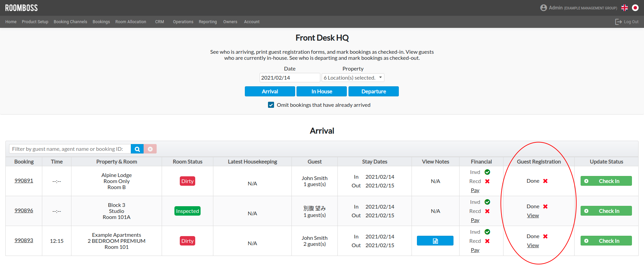The height and width of the screenshot is (268, 644).
Task: Switch language using the UK flag icon
Action: [625, 8]
